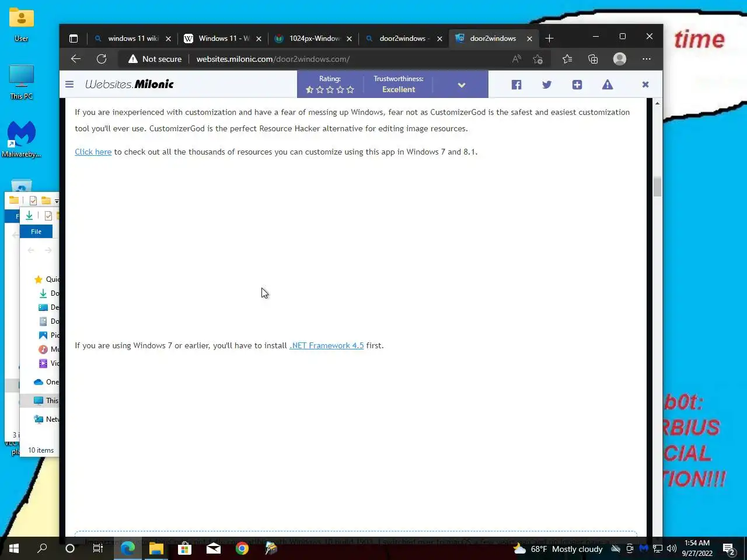Click the page vertical scrollbar thumb

[x=657, y=187]
